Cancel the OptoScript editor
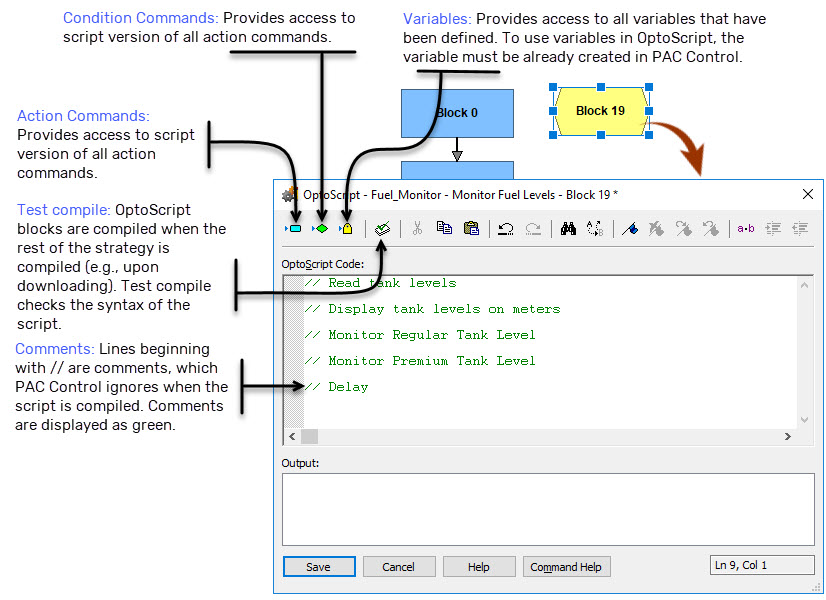The height and width of the screenshot is (600, 826). pos(399,566)
